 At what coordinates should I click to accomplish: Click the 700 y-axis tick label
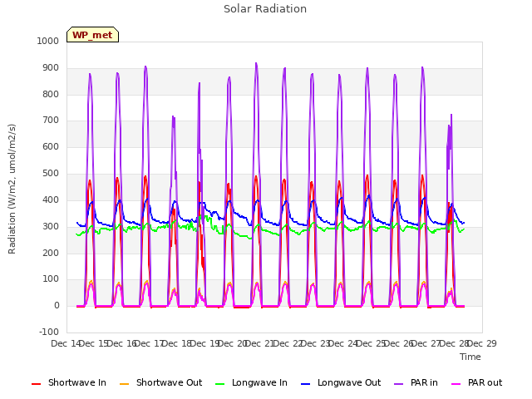pos(51,120)
